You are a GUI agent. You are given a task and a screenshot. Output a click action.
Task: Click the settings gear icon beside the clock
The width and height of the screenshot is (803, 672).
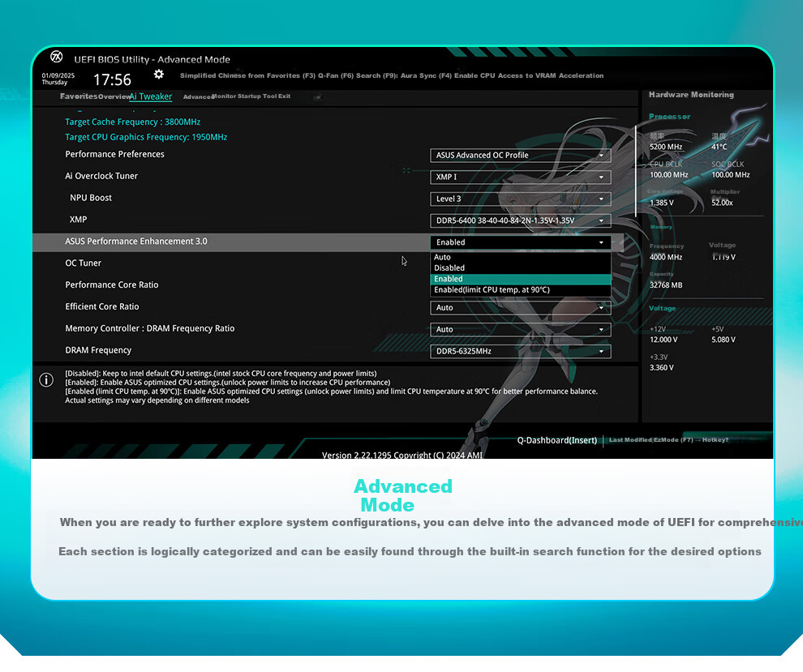[159, 75]
